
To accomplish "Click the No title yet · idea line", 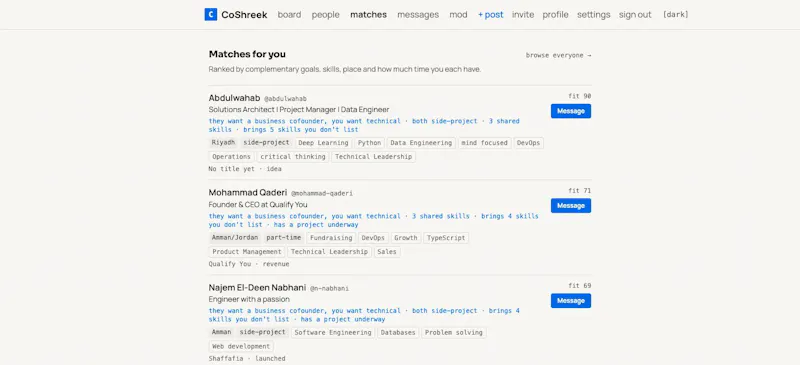I will pyautogui.click(x=245, y=169).
